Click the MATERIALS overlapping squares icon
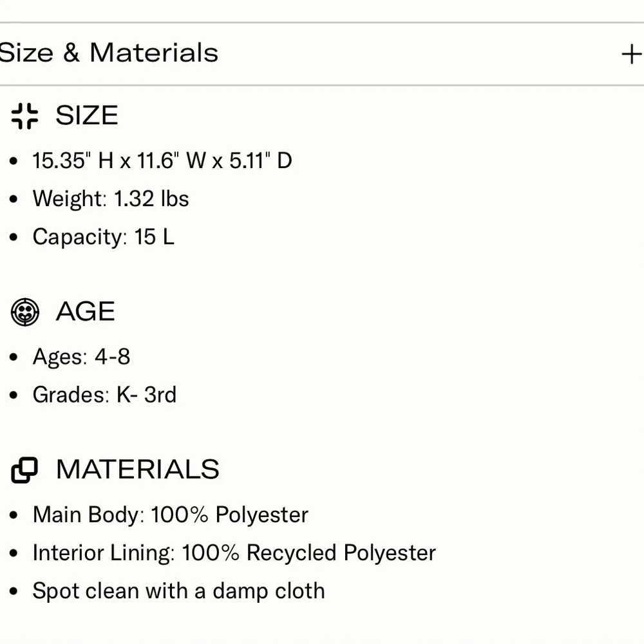644x644 pixels. (25, 470)
